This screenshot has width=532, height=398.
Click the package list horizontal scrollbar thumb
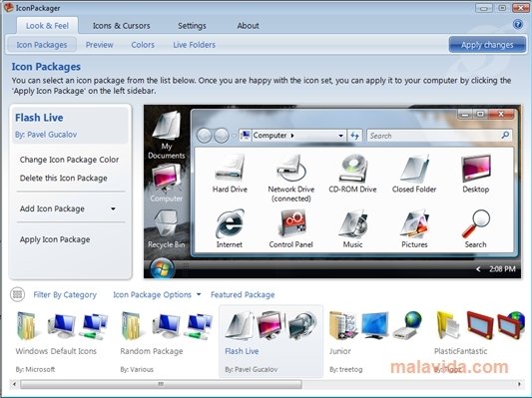(x=161, y=384)
